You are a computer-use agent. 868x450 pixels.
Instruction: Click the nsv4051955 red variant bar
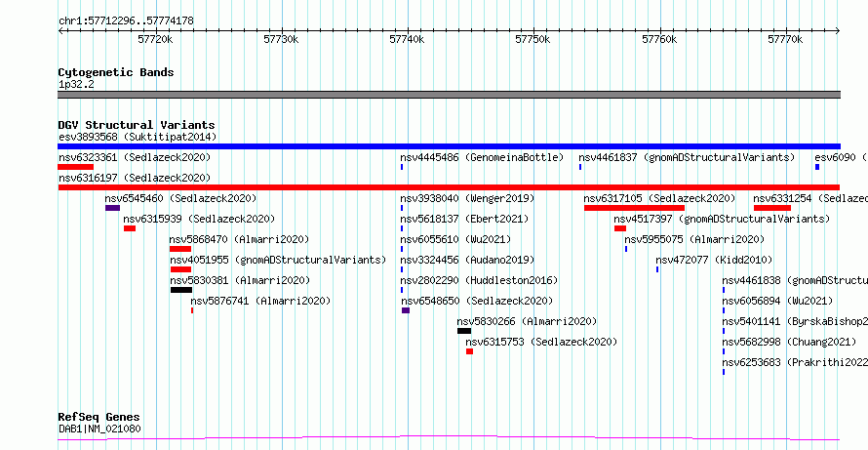180,269
